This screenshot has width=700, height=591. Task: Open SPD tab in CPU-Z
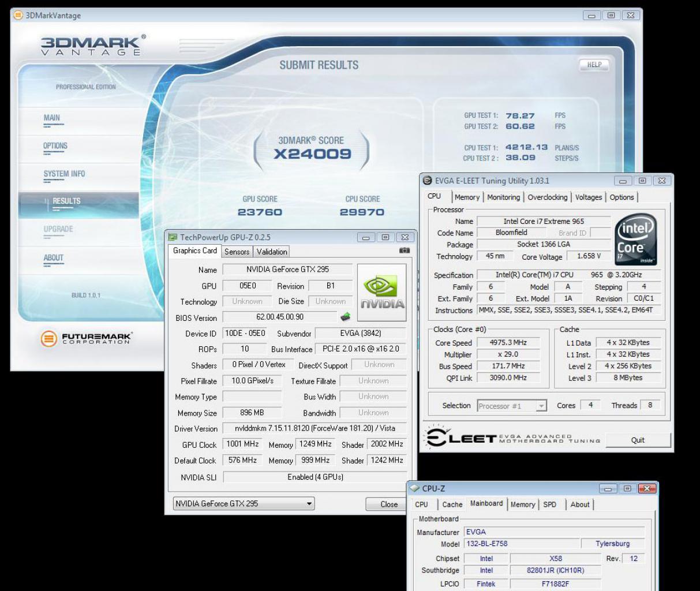550,504
